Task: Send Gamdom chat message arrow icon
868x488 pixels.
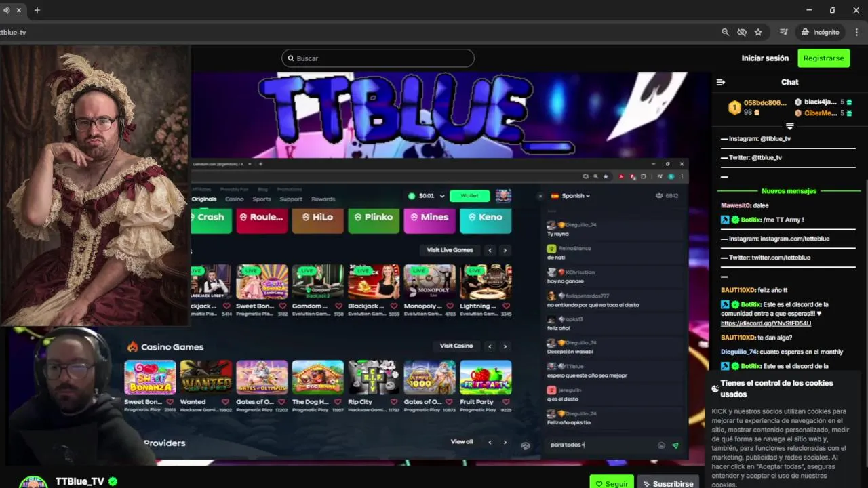Action: [675, 445]
